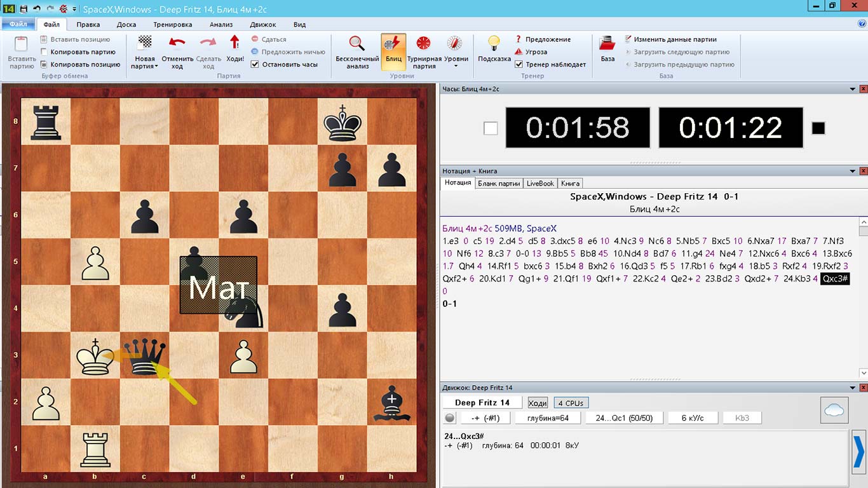Image resolution: width=868 pixels, height=488 pixels.
Task: Select the Блиц game mode icon
Action: click(393, 44)
